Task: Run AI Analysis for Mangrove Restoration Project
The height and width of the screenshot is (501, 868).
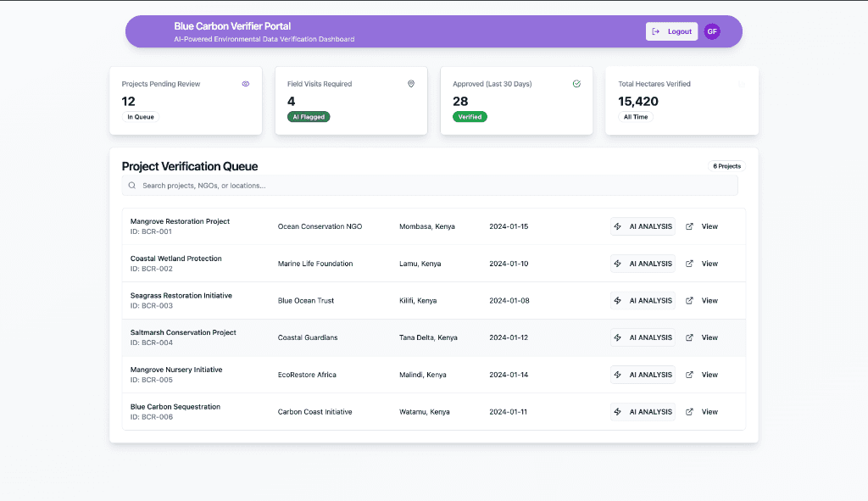Action: point(643,226)
